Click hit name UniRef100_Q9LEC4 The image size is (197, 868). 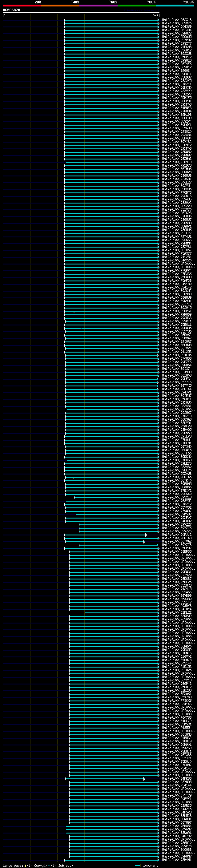point(177,379)
